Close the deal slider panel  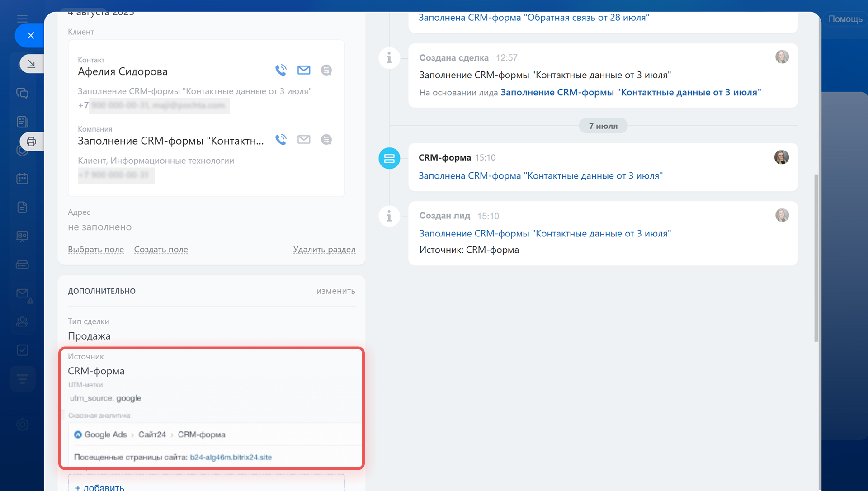(30, 35)
